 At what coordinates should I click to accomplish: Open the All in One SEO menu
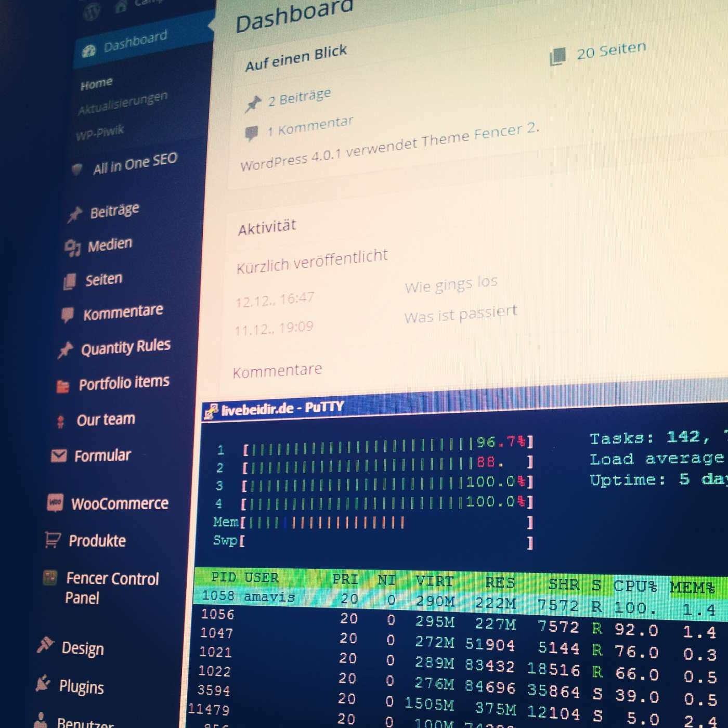135,163
